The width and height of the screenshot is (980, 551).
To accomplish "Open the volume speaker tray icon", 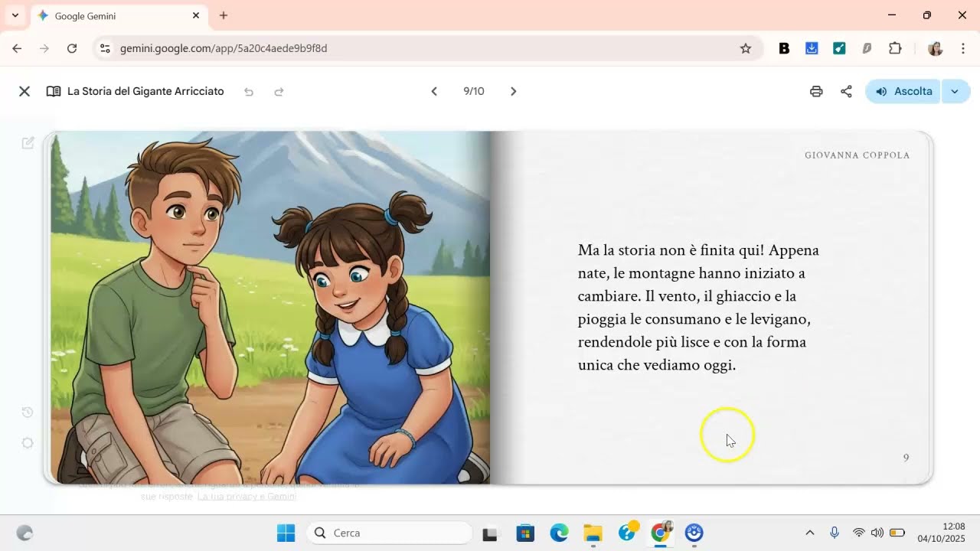I will tap(877, 533).
